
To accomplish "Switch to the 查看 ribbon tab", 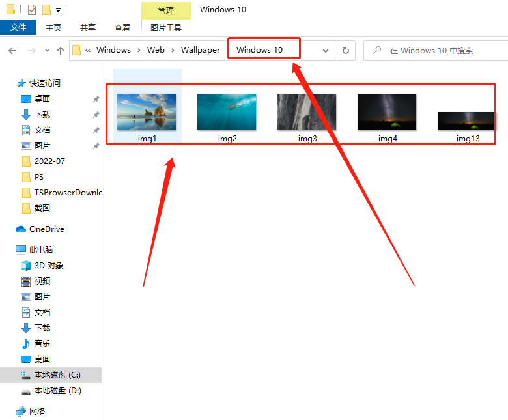I will coord(122,27).
